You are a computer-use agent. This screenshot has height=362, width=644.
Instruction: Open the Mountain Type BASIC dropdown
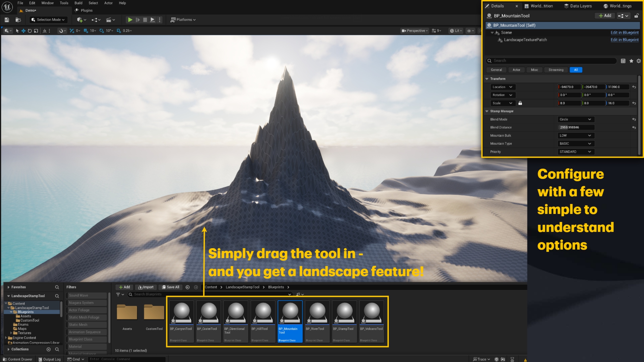point(576,144)
